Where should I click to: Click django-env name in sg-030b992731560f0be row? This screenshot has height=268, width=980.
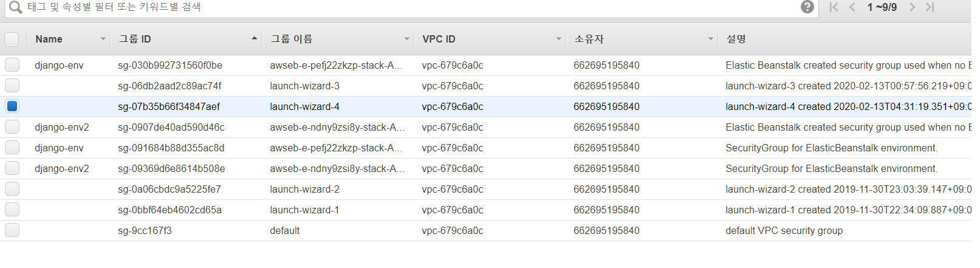point(59,65)
